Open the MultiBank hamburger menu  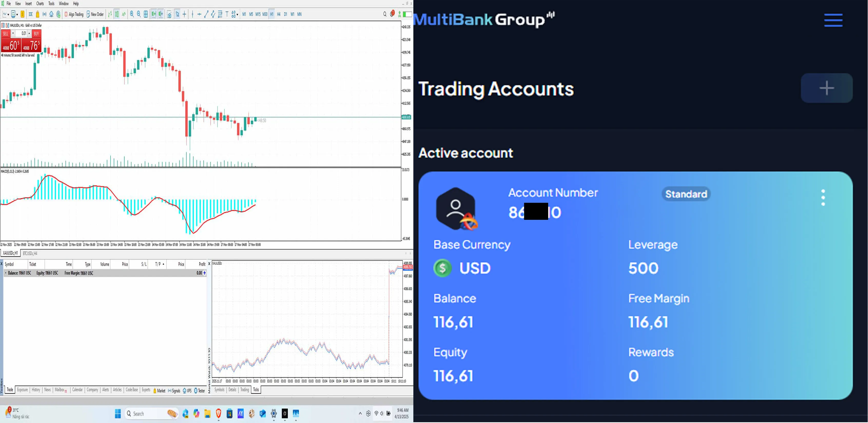coord(833,20)
